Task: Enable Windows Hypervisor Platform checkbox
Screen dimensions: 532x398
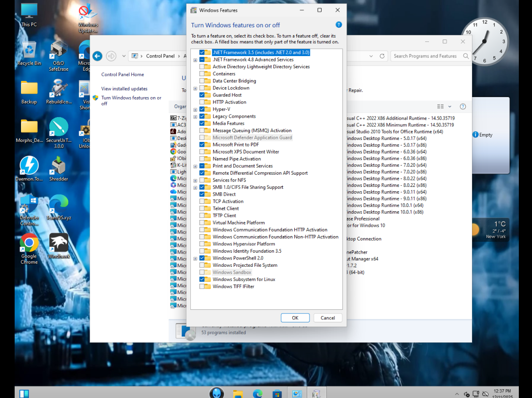Action: click(x=202, y=244)
